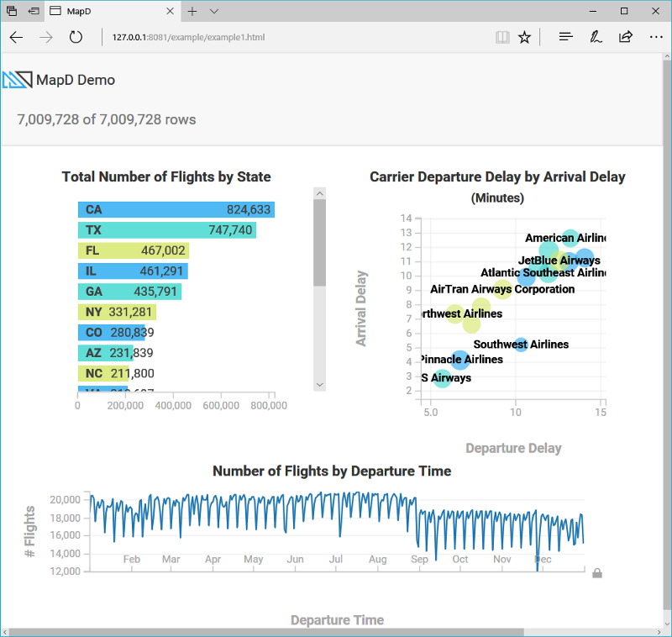Click the JetBlue Airways label
672x637 pixels.
click(x=559, y=261)
